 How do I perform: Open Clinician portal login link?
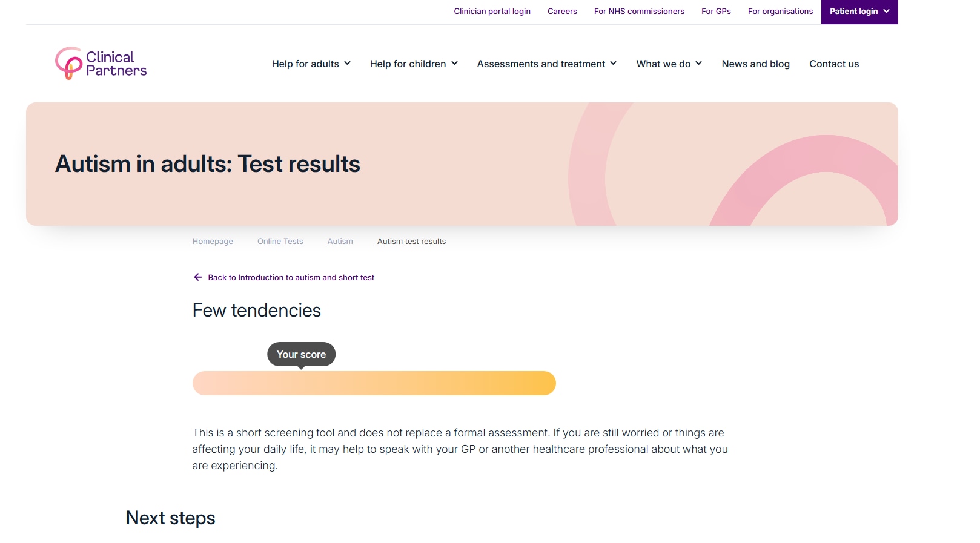coord(492,12)
